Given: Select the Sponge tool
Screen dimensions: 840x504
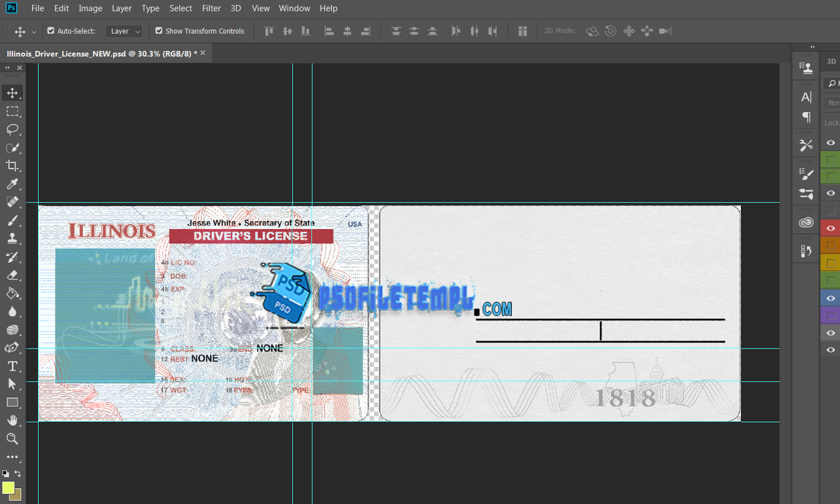Looking at the screenshot, I should pyautogui.click(x=12, y=329).
